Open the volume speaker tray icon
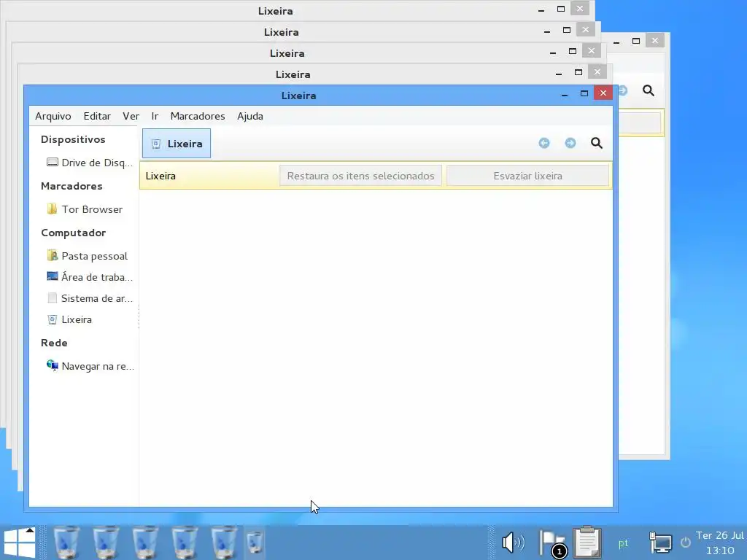The image size is (747, 560). pos(513,542)
